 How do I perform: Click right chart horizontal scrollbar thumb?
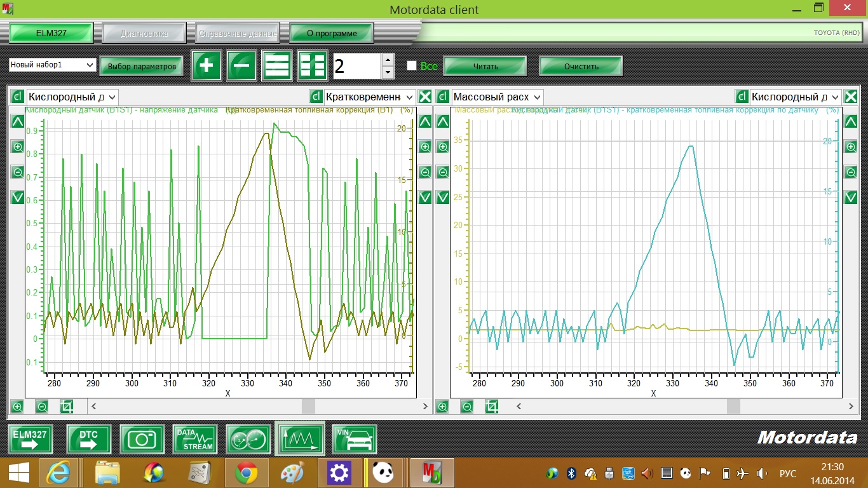tap(733, 406)
